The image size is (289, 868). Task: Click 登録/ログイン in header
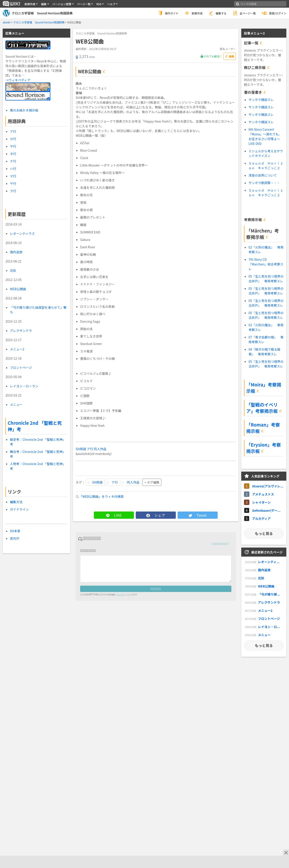(x=274, y=13)
